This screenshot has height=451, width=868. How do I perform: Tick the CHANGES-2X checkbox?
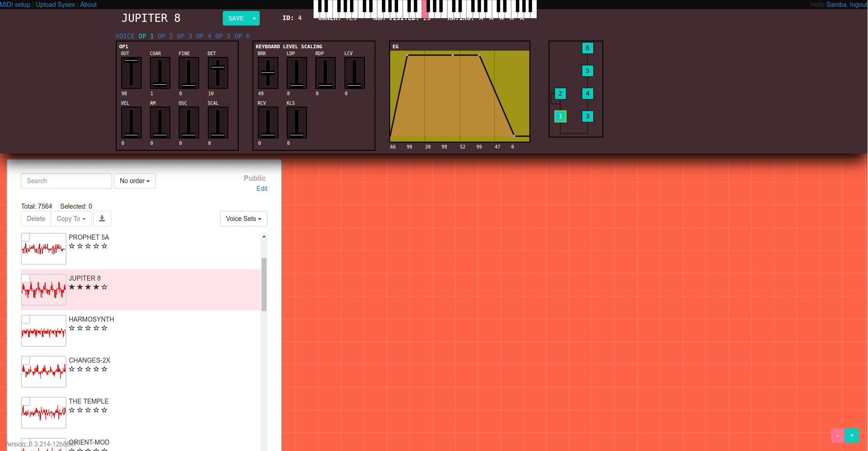pos(26,360)
